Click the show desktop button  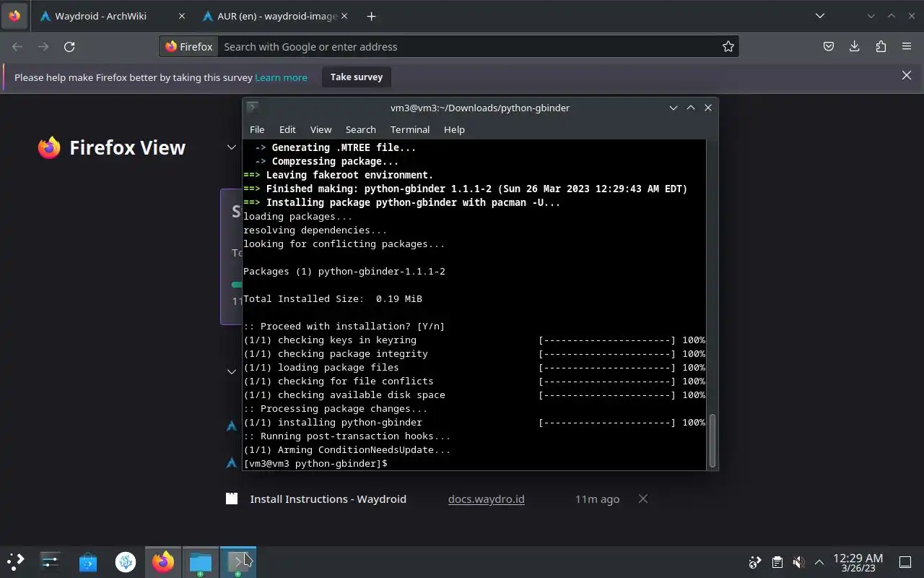pyautogui.click(x=905, y=562)
